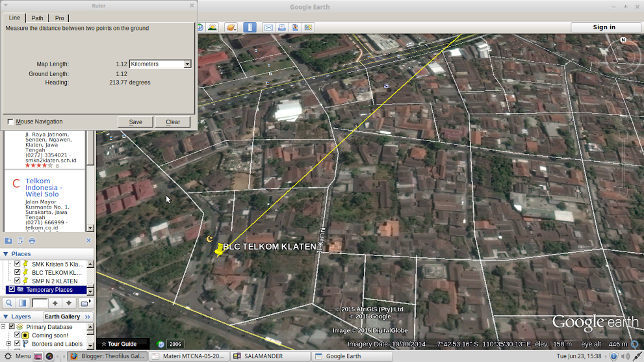Move item down with down arrow button

(69, 304)
